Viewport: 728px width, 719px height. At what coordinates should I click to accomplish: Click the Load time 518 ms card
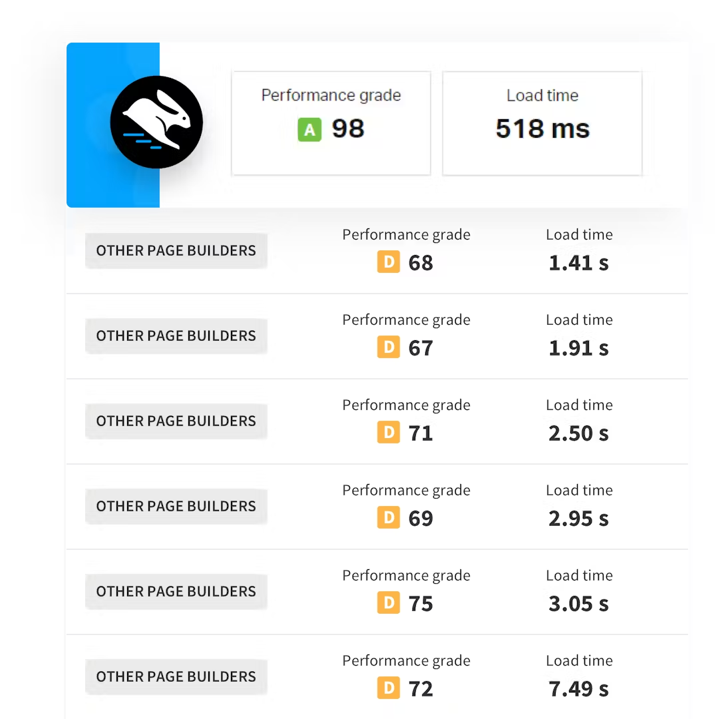542,123
